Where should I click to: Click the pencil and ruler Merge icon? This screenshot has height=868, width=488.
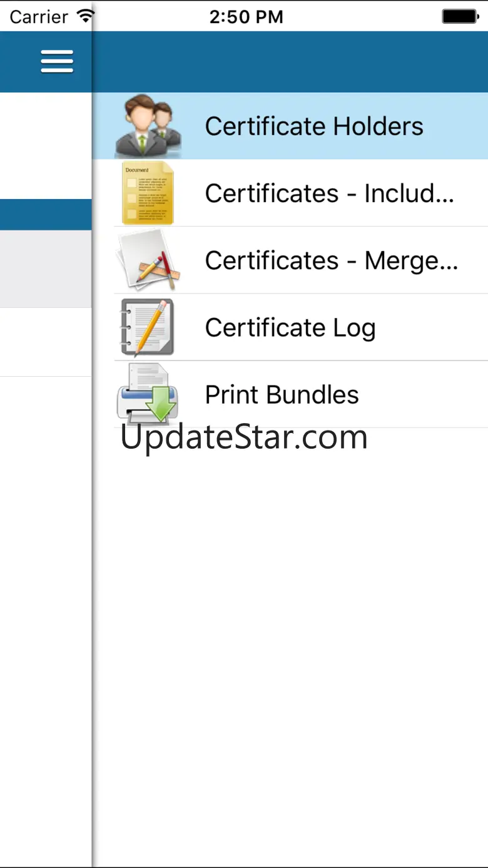coord(149,260)
